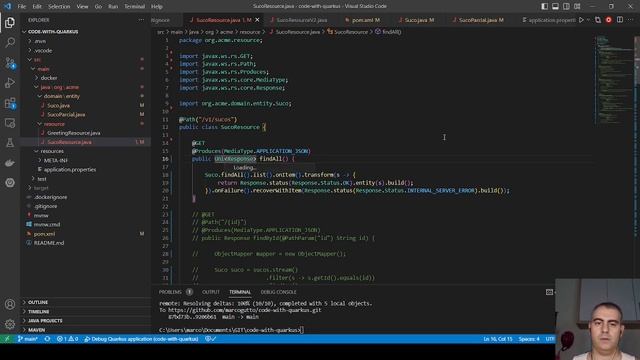This screenshot has width=640, height=360.
Task: Open the Accounts menu icon
Action: 10,304
